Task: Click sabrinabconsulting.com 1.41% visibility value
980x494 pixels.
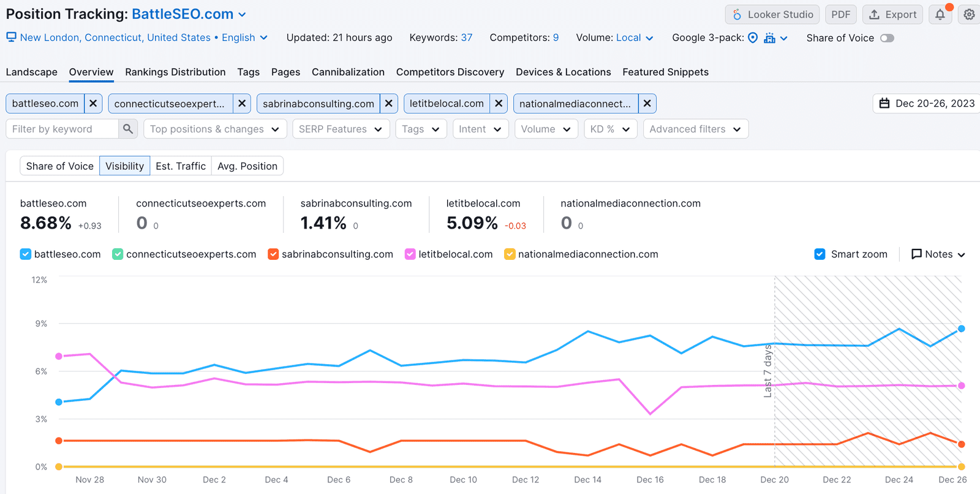Action: point(323,223)
